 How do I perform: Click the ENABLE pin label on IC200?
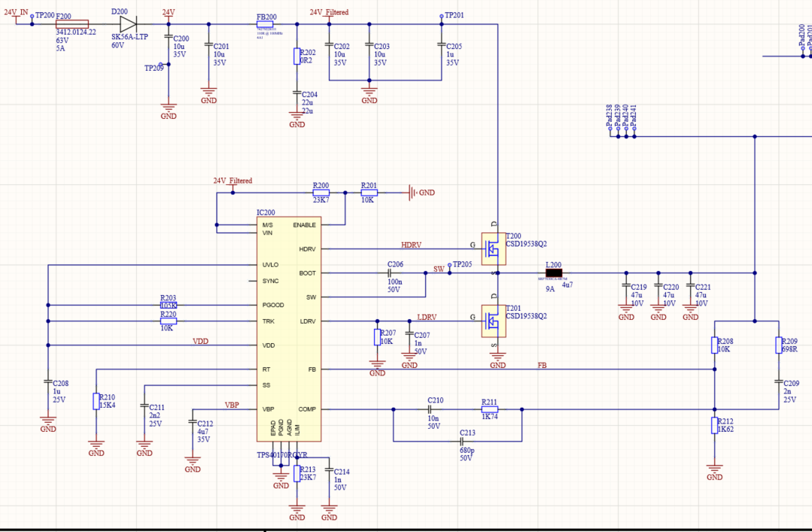305,225
